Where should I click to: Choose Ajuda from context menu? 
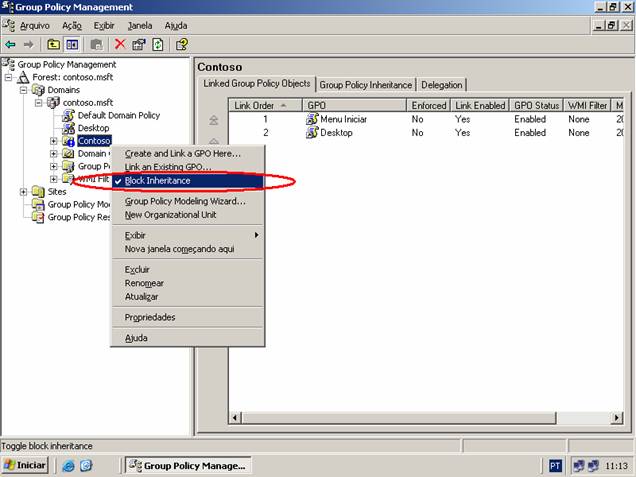[188, 338]
